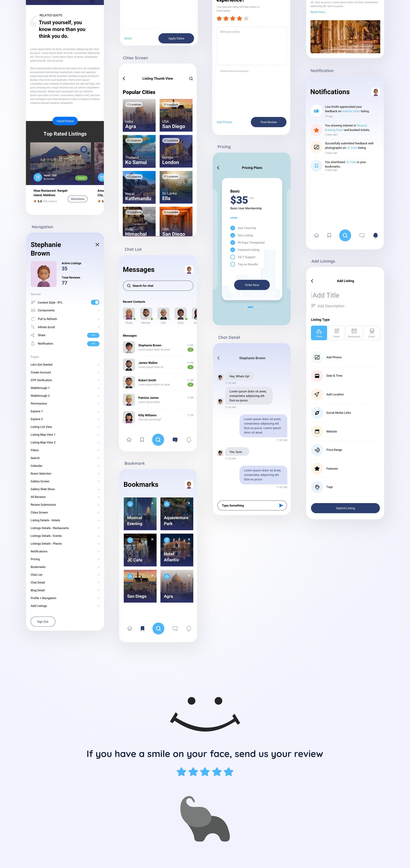Screen dimensions: 410x868
Task: Click Order Now button on Pricing plan
Action: click(x=252, y=285)
